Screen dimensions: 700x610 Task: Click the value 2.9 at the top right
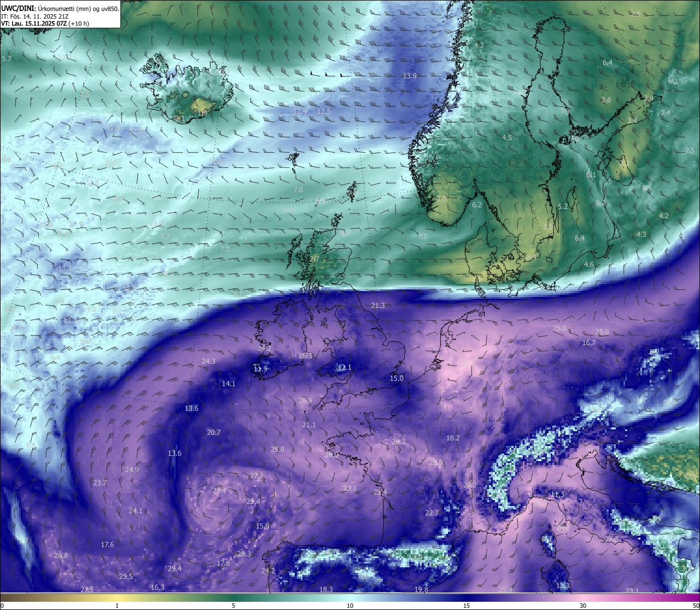point(635,14)
